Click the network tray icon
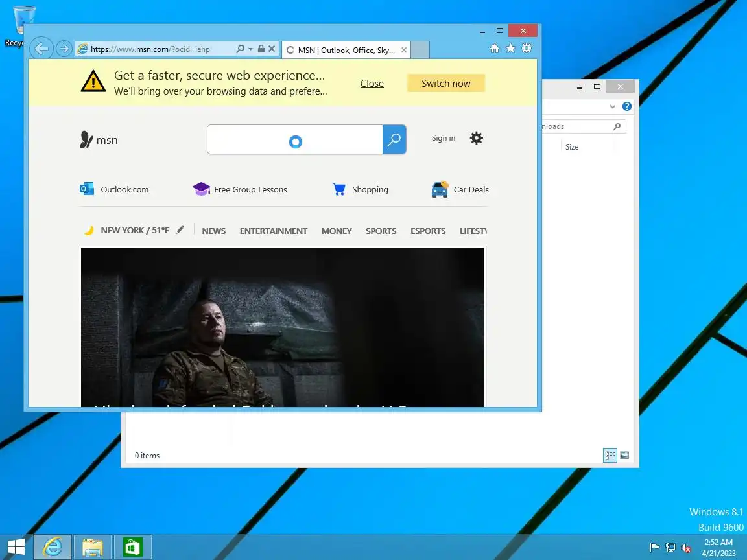 pos(670,548)
